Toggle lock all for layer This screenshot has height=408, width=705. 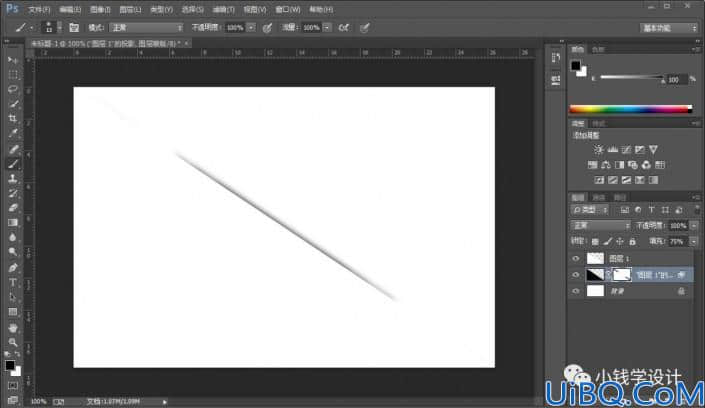point(632,242)
